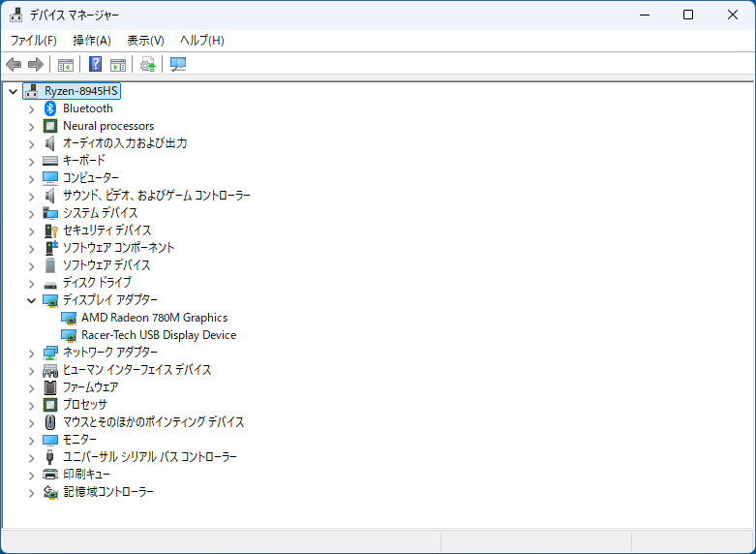This screenshot has height=554, width=756.
Task: Expand the ヒューマン インターフェイス デバイス category
Action: [x=31, y=371]
